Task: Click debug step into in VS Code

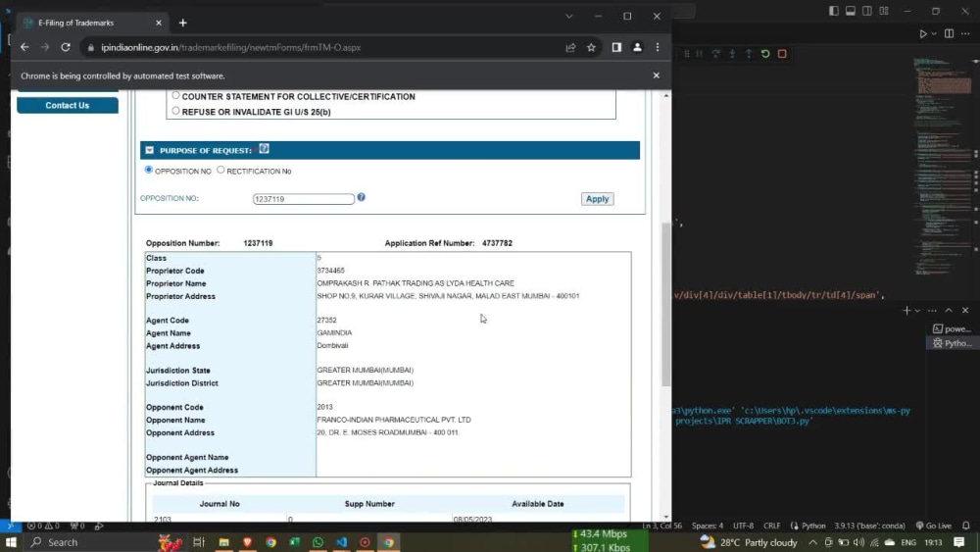Action: tap(732, 54)
